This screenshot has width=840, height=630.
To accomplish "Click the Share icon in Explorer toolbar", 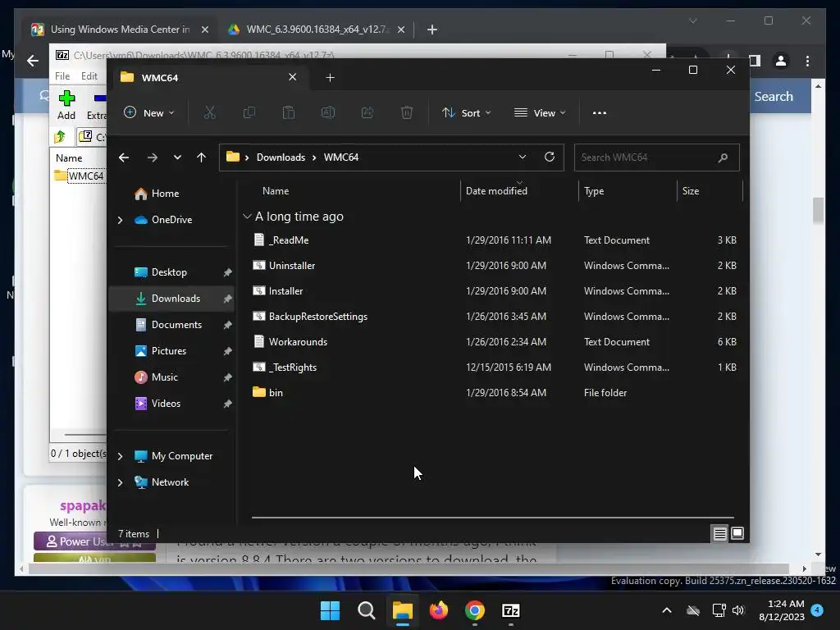I will [x=367, y=113].
